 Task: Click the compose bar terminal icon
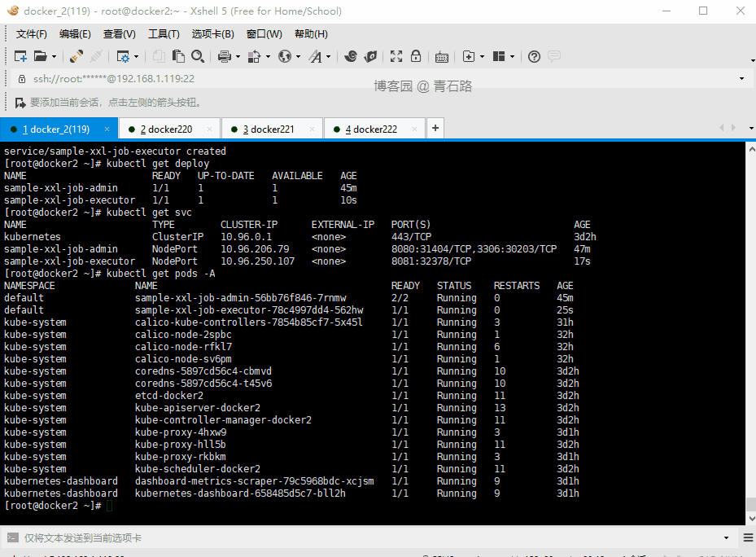point(13,537)
